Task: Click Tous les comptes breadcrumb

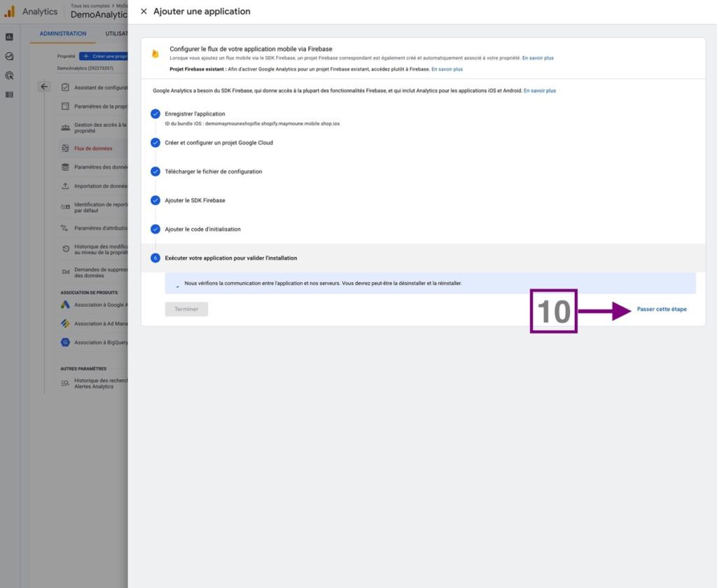Action: [90, 6]
